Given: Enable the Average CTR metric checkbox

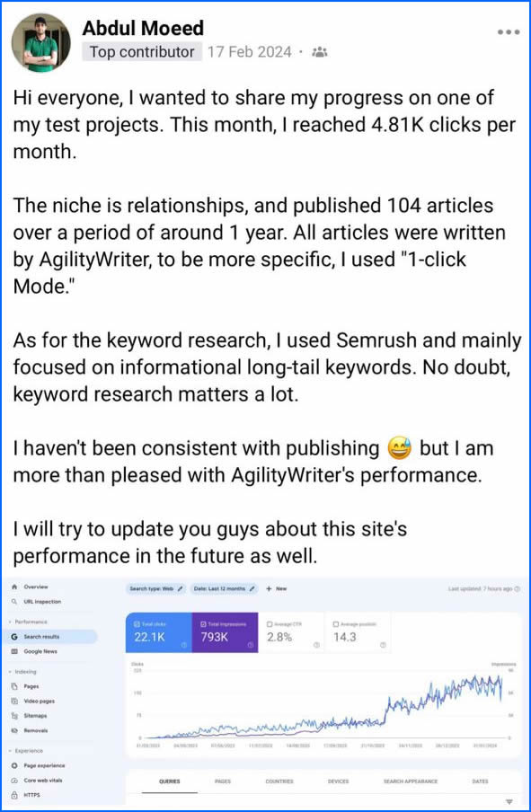Looking at the screenshot, I should click(270, 622).
